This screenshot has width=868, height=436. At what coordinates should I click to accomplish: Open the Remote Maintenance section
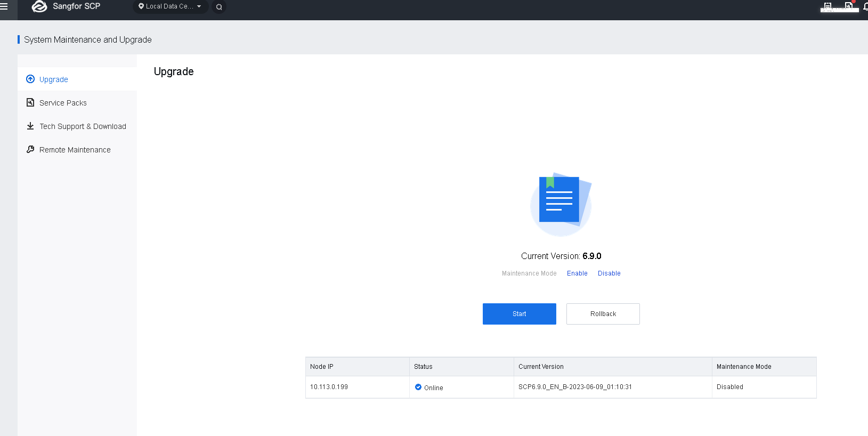click(x=75, y=150)
